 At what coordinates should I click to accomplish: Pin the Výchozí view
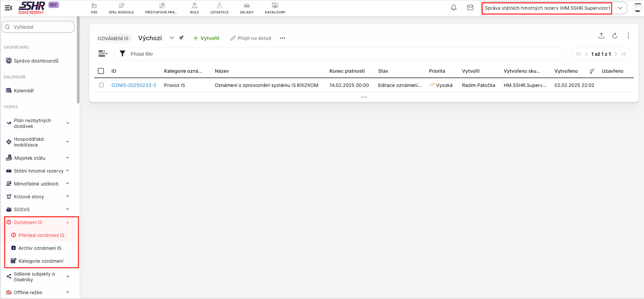click(x=181, y=38)
